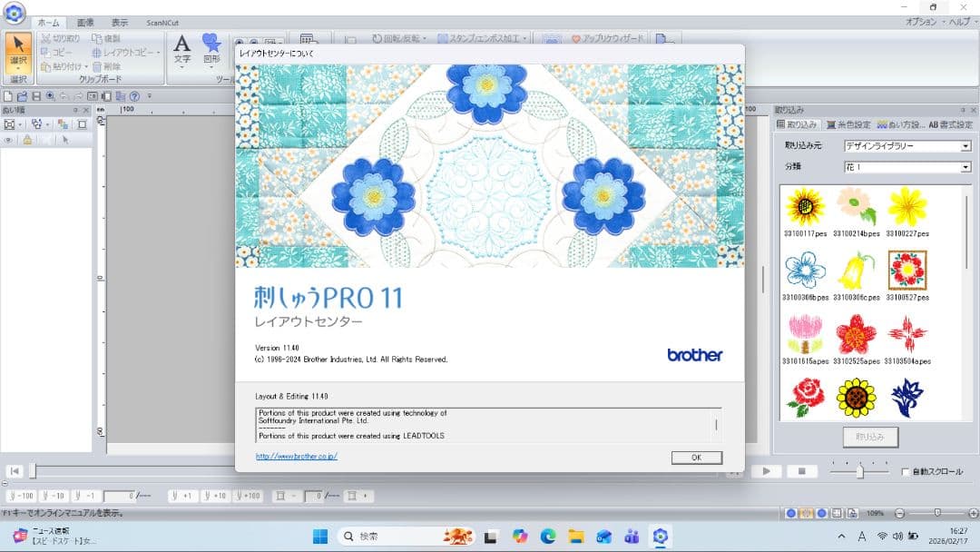Image resolution: width=980 pixels, height=552 pixels.
Task: Switch to ホーム ribbon tab
Action: point(48,23)
